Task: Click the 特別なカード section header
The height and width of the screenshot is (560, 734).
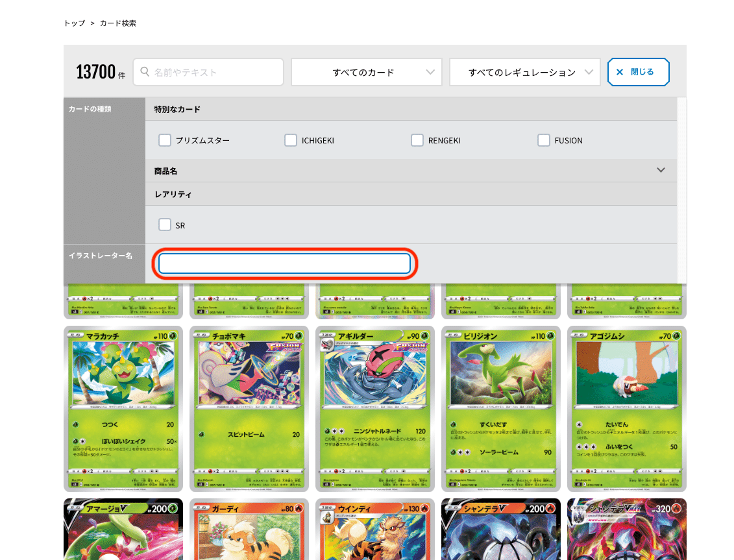Action: click(411, 109)
